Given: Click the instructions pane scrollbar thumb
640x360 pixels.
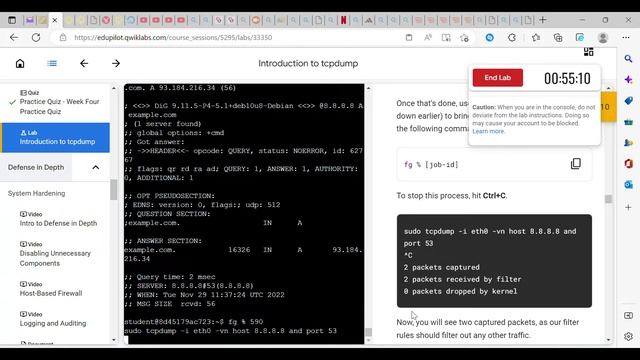Looking at the screenshot, I should tap(608, 199).
